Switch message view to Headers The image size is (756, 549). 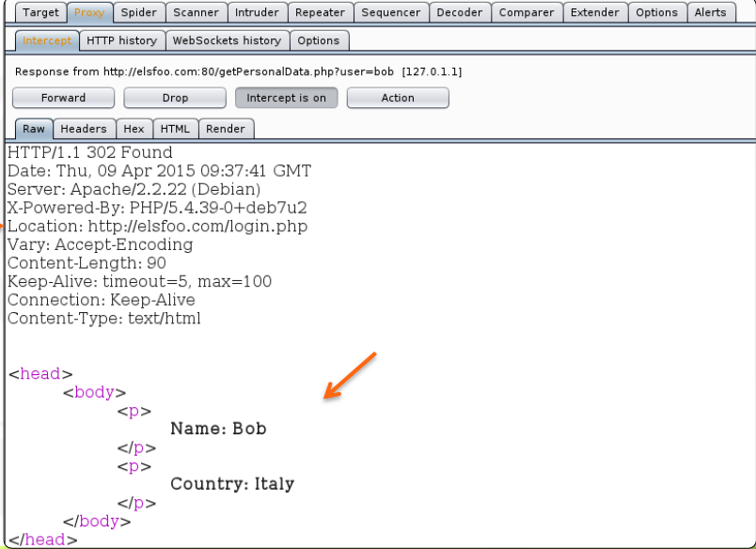pyautogui.click(x=84, y=129)
